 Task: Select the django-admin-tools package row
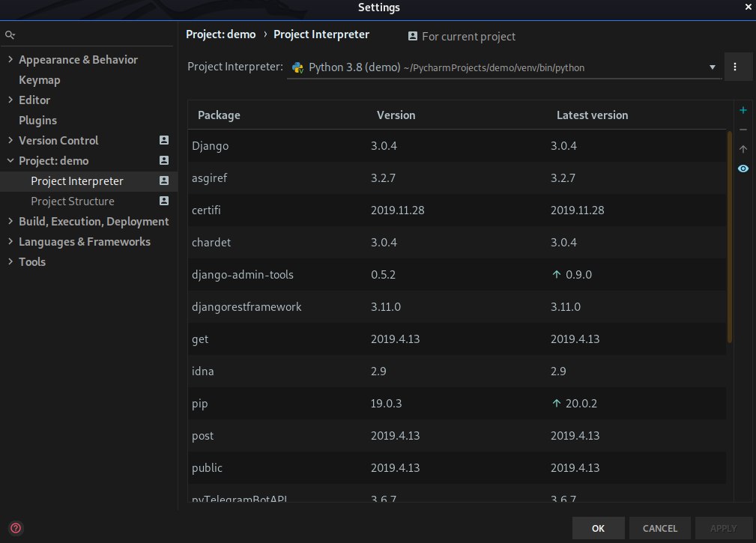tap(457, 275)
